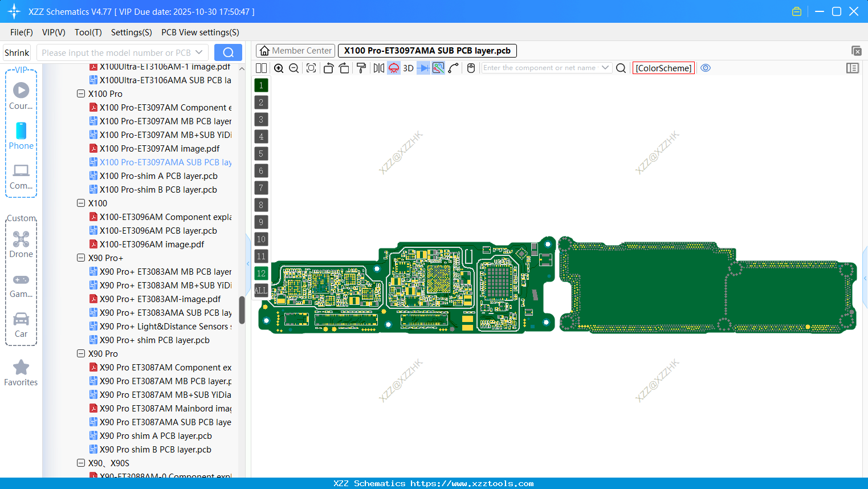Viewport: 868px width, 489px height.
Task: Select the Zoom In tool
Action: [279, 68]
